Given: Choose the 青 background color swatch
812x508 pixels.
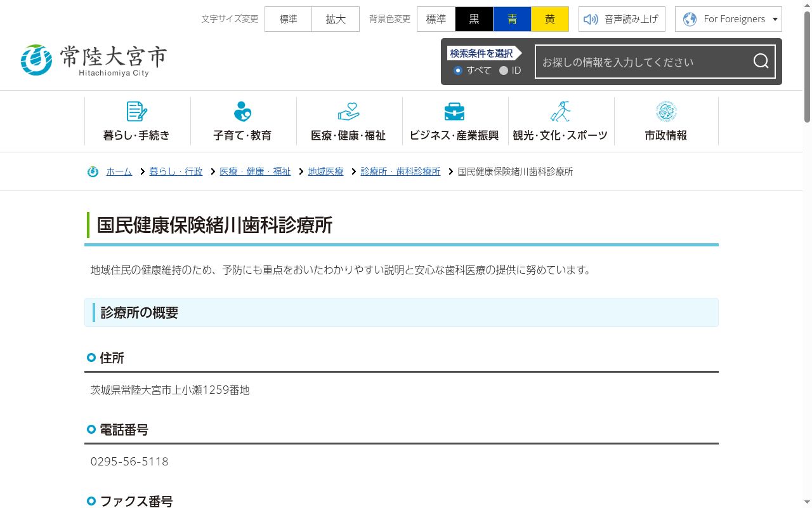Looking at the screenshot, I should click(x=512, y=19).
